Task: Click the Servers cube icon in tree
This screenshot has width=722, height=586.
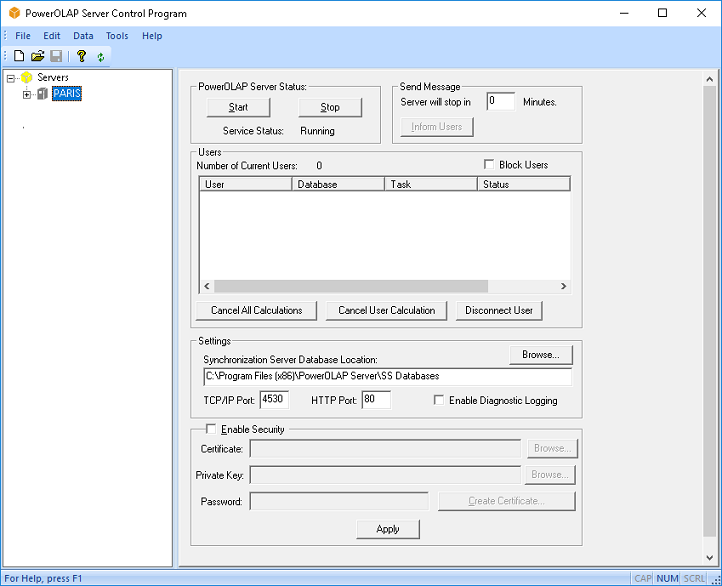Action: point(26,77)
